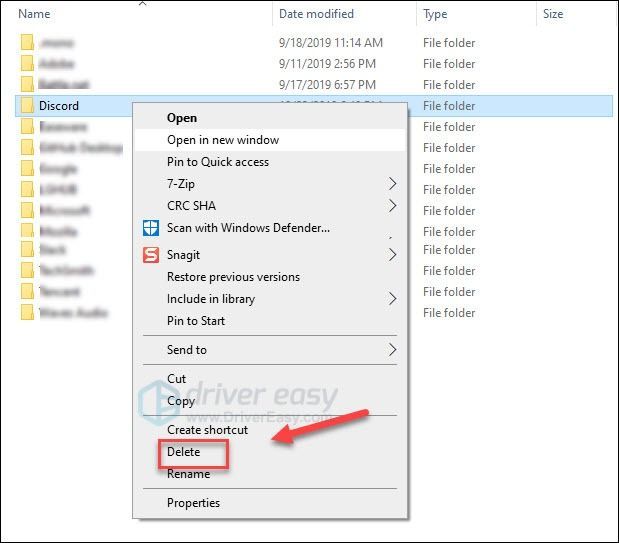Click Scan with Windows Defender
The image size is (619, 543).
[x=248, y=228]
